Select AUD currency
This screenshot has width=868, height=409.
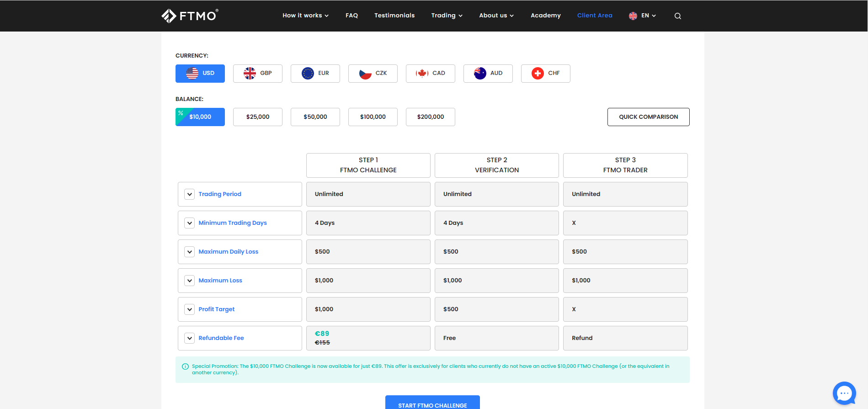pos(488,74)
